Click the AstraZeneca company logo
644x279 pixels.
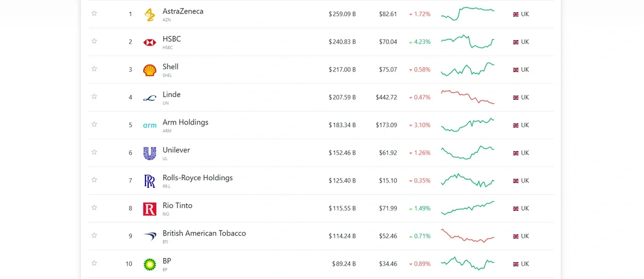click(x=150, y=14)
